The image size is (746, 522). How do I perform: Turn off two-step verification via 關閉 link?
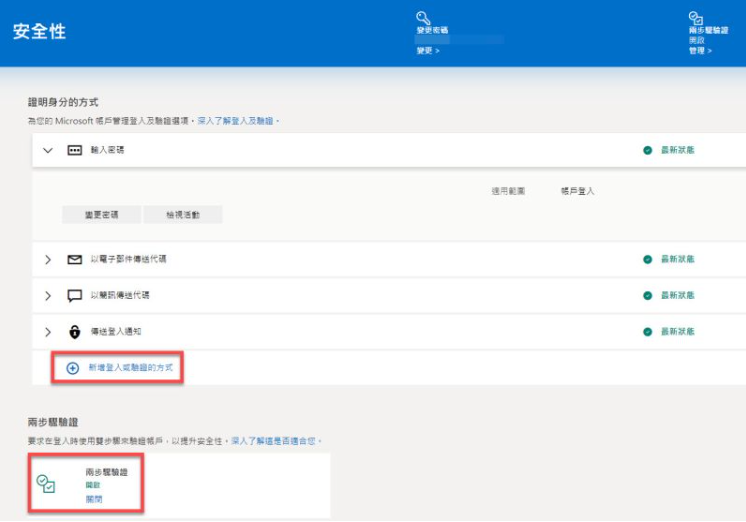(x=93, y=498)
